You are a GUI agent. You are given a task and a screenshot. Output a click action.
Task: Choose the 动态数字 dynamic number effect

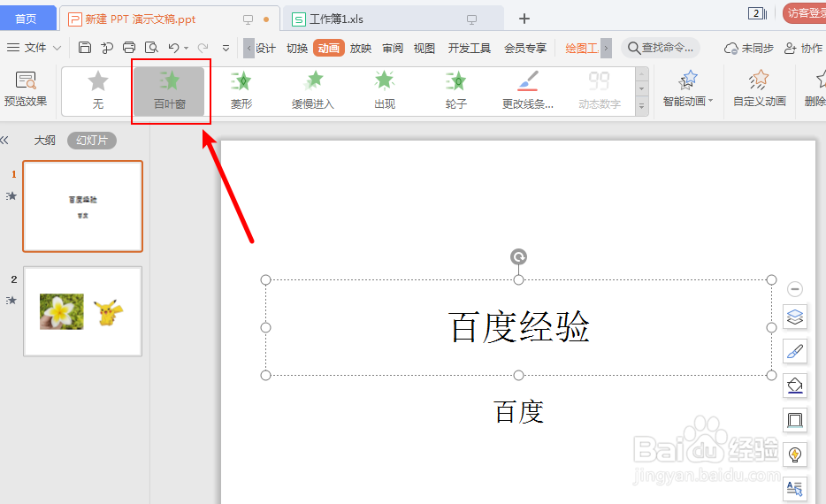600,91
